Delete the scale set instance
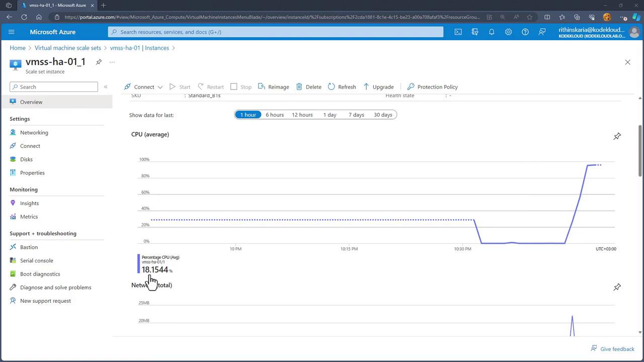The height and width of the screenshot is (362, 644). pyautogui.click(x=309, y=86)
